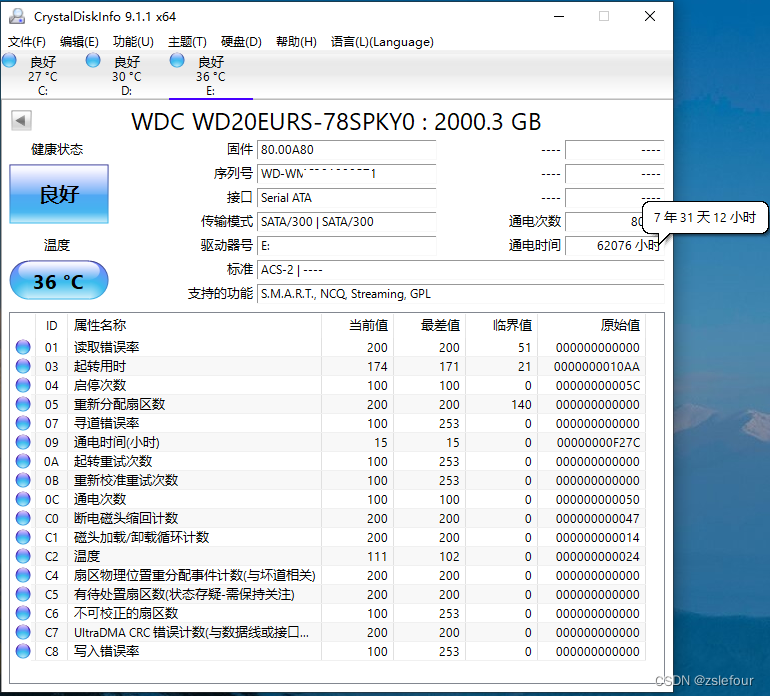This screenshot has width=770, height=696.
Task: Select raw value 00000000F27C
Action: coord(598,443)
